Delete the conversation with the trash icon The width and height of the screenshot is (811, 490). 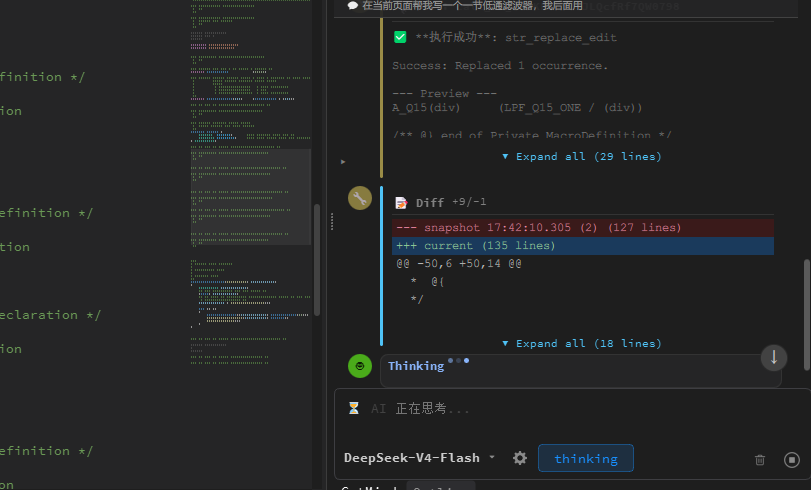click(760, 459)
